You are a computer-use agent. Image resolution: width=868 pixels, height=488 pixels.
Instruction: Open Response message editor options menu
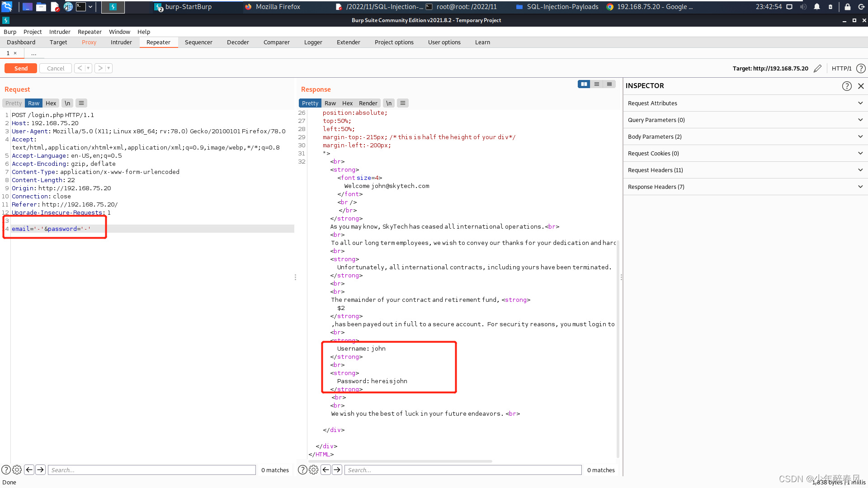click(403, 103)
